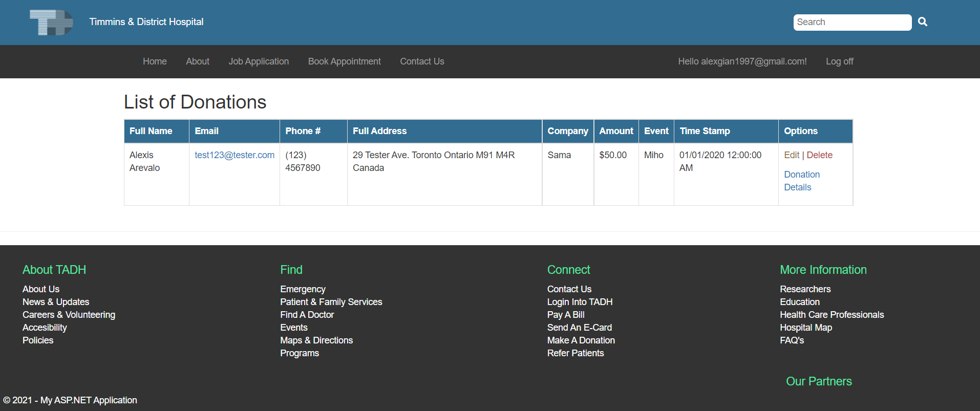Screen dimensions: 980x411
Task: Delete the Alexis Arevalo donation entry
Action: [819, 155]
